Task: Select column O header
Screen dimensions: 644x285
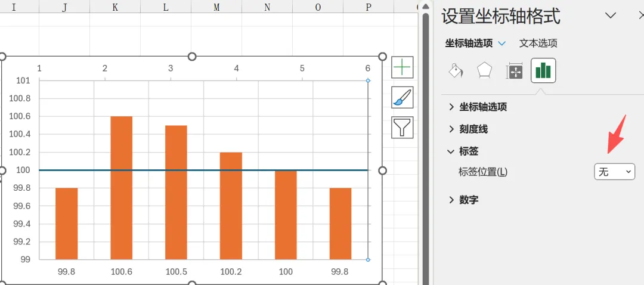Action: (318, 7)
